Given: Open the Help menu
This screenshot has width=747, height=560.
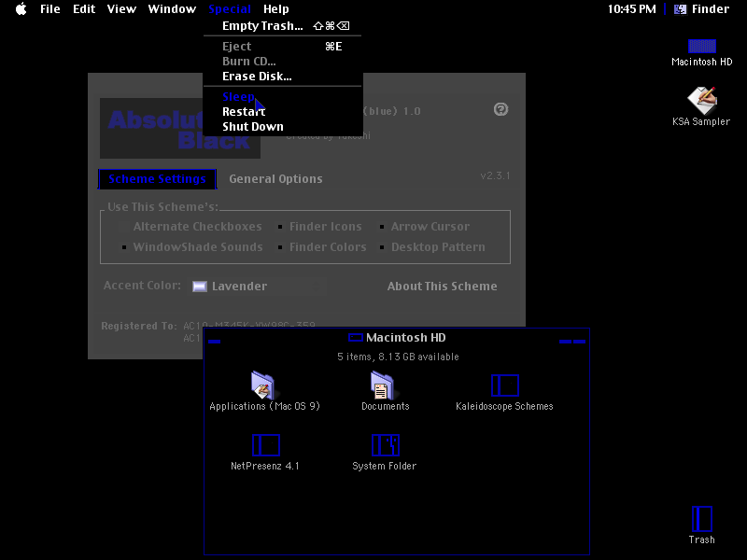Looking at the screenshot, I should (276, 9).
